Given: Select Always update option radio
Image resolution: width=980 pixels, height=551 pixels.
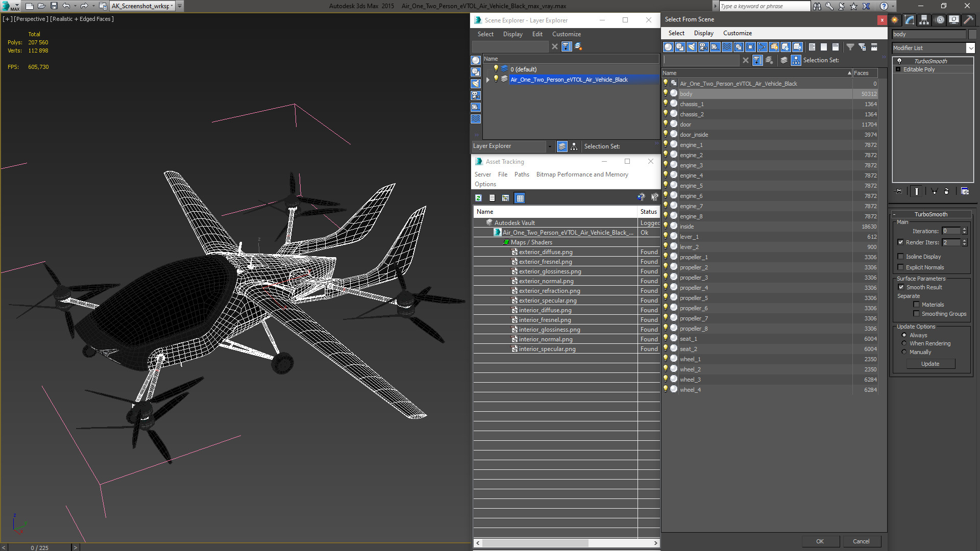Looking at the screenshot, I should (904, 335).
